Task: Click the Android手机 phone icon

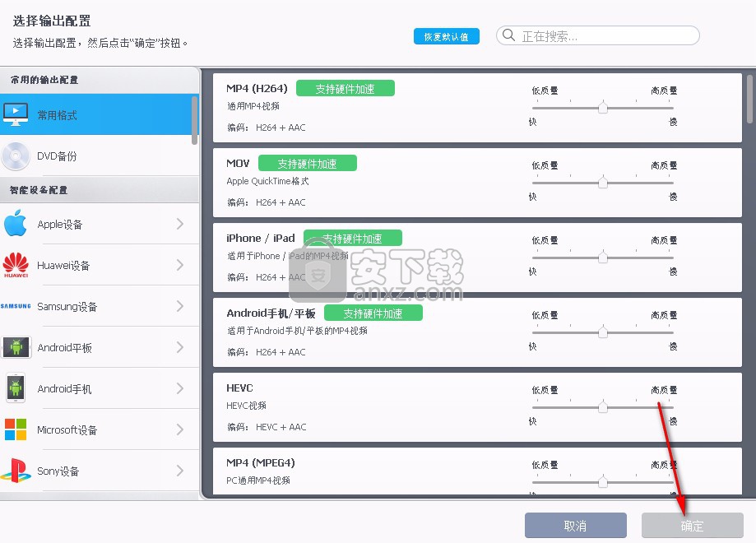Action: click(16, 388)
